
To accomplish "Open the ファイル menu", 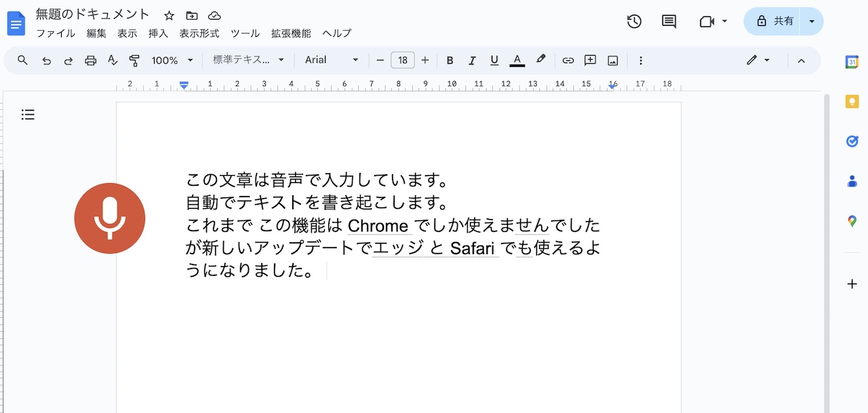I will (x=56, y=33).
